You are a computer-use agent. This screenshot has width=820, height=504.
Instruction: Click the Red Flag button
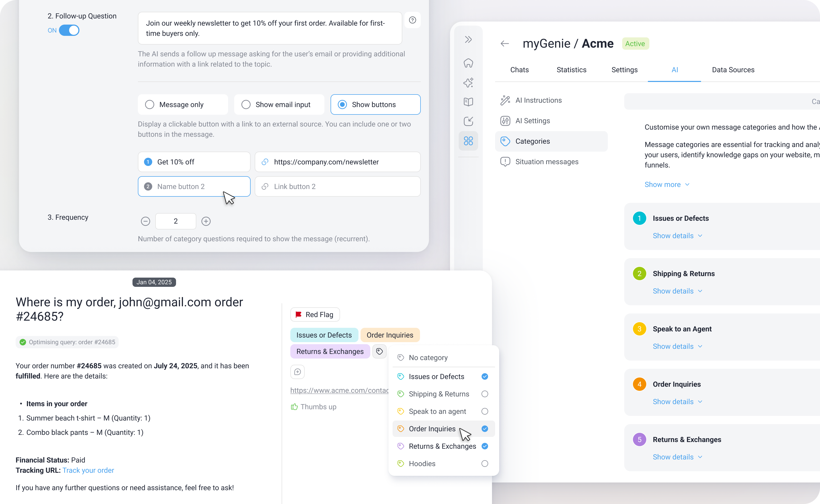[x=315, y=315]
